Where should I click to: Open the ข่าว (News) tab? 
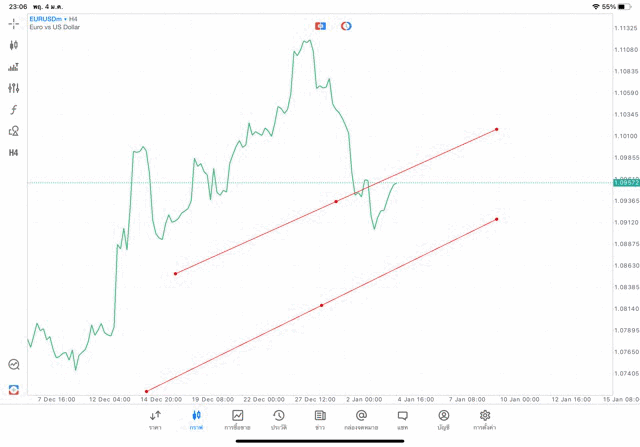point(320,420)
